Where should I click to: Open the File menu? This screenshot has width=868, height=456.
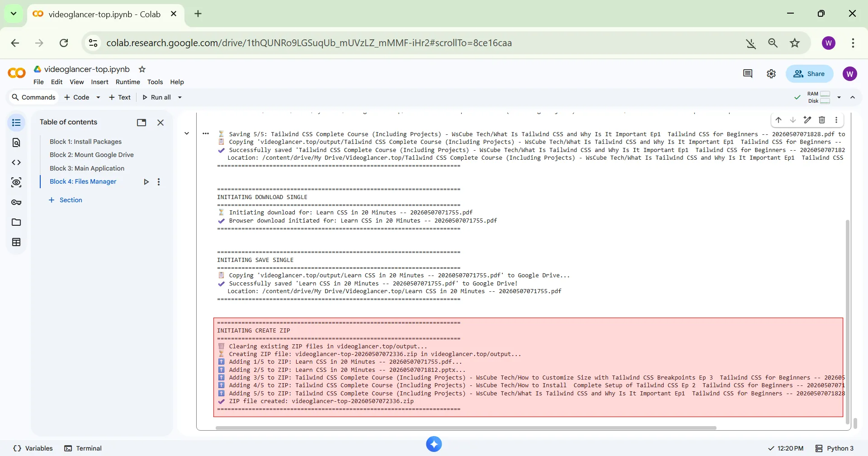point(38,82)
